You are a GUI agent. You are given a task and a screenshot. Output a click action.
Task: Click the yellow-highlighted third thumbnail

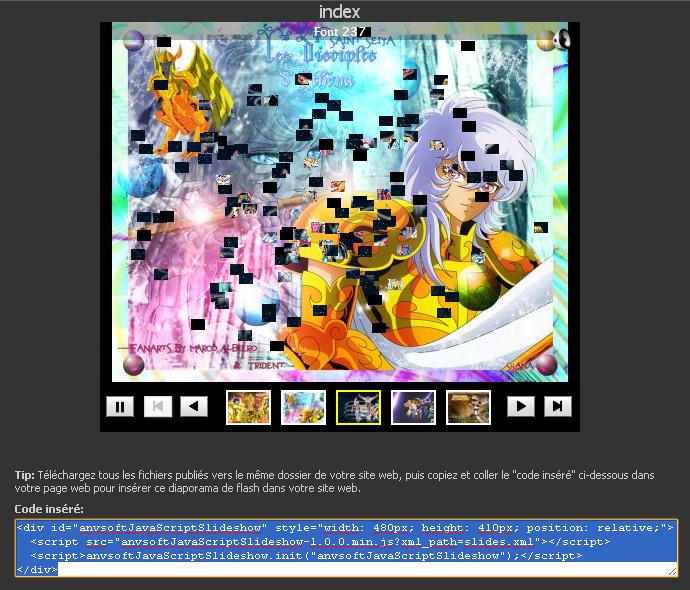(x=358, y=407)
